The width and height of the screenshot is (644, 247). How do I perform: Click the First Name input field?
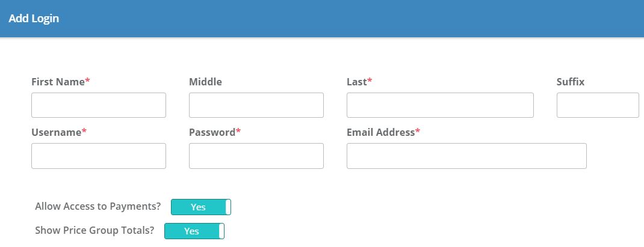pyautogui.click(x=99, y=105)
